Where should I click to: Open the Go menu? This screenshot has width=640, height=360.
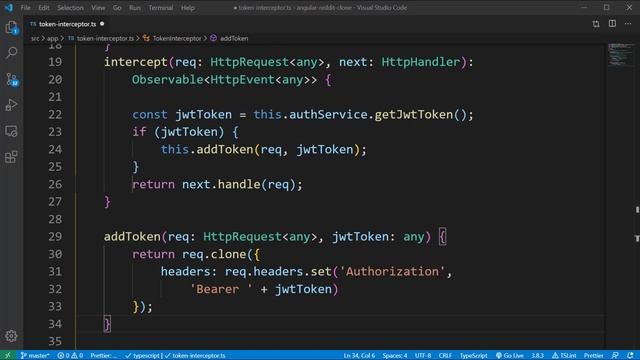tap(117, 8)
